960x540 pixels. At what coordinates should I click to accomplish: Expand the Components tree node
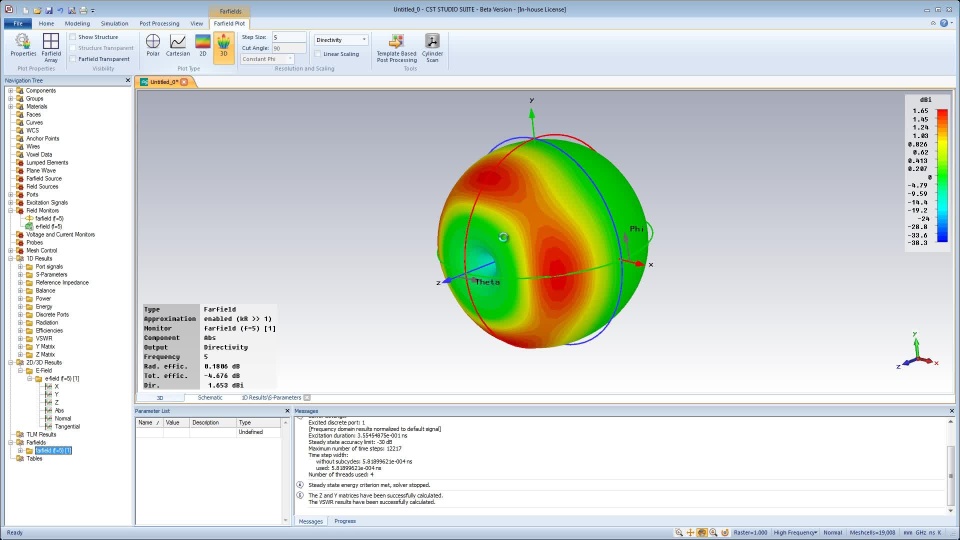[10, 91]
